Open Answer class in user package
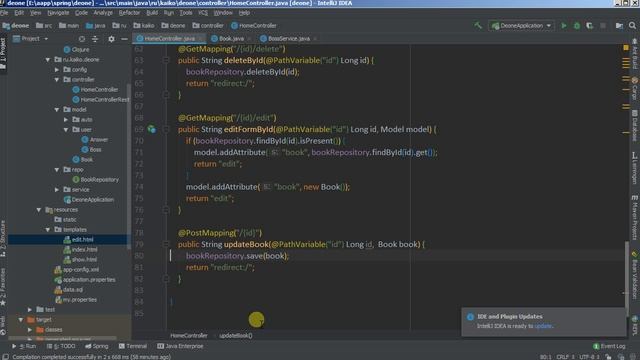This screenshot has height=360, width=640. 95,140
